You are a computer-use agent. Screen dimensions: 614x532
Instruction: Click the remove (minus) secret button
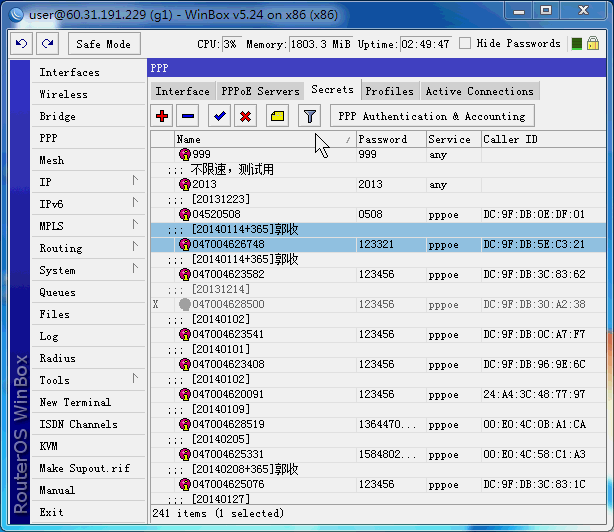(188, 116)
